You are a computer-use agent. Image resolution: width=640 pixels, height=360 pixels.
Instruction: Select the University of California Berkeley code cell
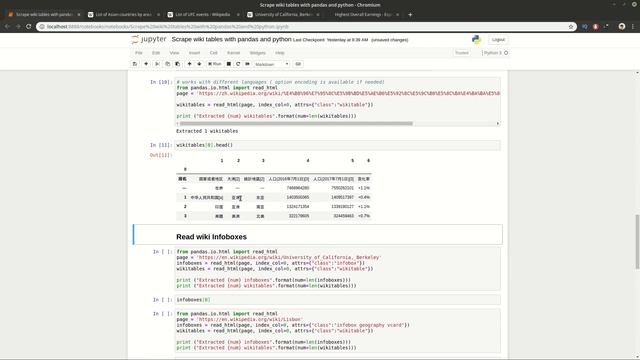point(337,269)
